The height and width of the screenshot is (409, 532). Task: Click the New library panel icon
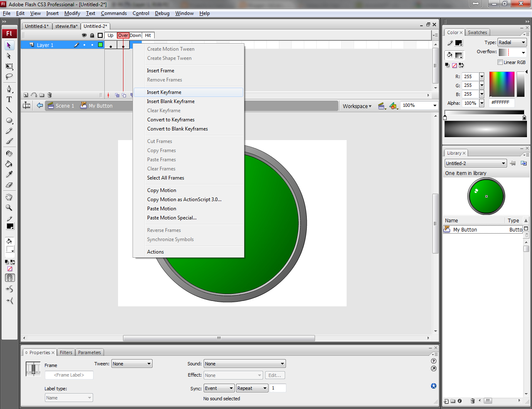(x=524, y=163)
